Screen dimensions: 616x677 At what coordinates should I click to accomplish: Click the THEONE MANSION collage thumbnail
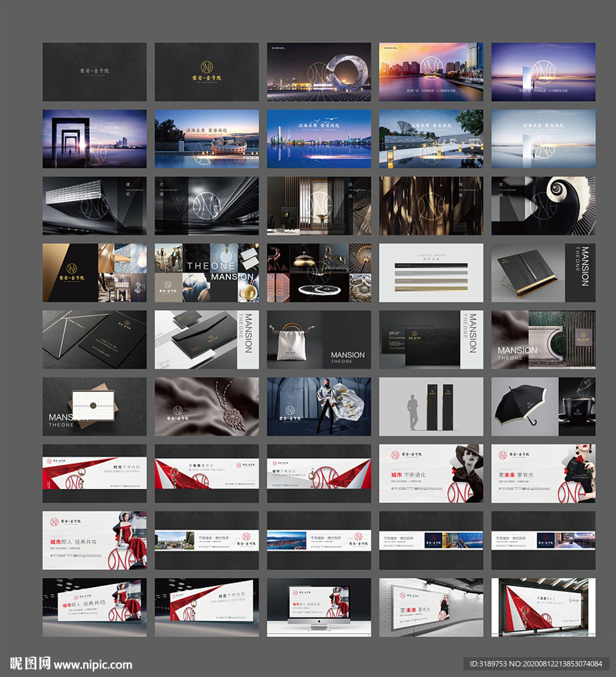(x=206, y=272)
